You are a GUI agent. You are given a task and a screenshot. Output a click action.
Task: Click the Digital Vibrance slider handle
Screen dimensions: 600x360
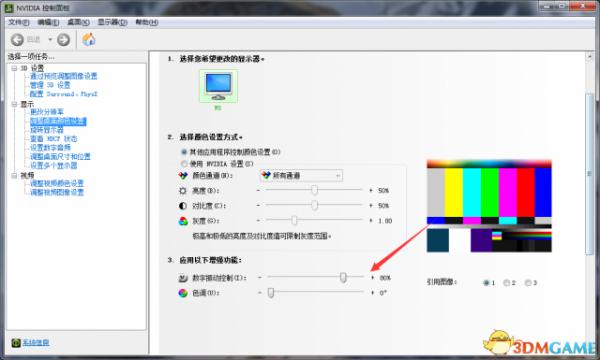click(x=343, y=277)
